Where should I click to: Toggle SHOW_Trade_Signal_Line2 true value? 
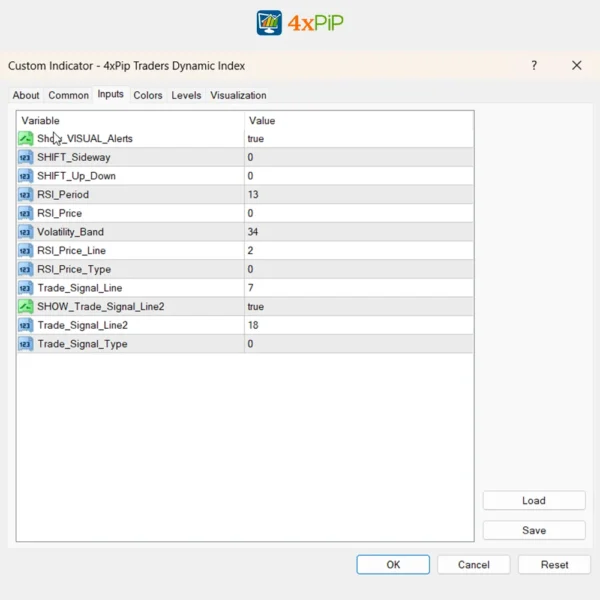pyautogui.click(x=256, y=307)
